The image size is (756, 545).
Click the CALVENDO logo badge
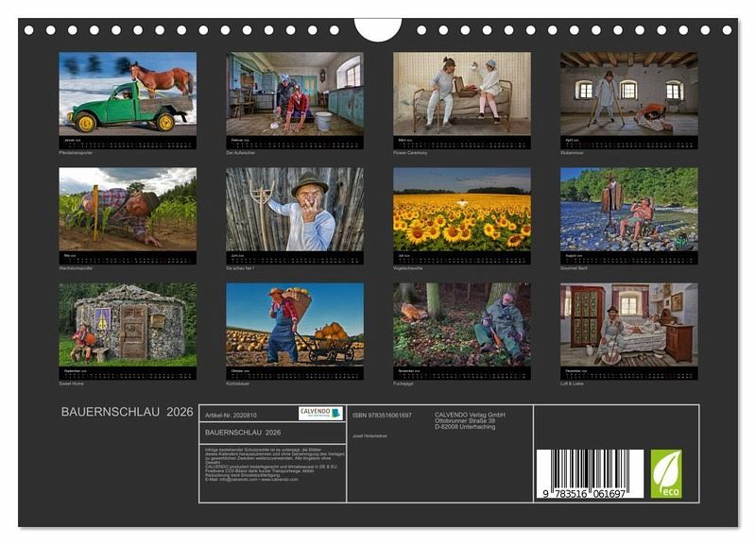(x=321, y=414)
